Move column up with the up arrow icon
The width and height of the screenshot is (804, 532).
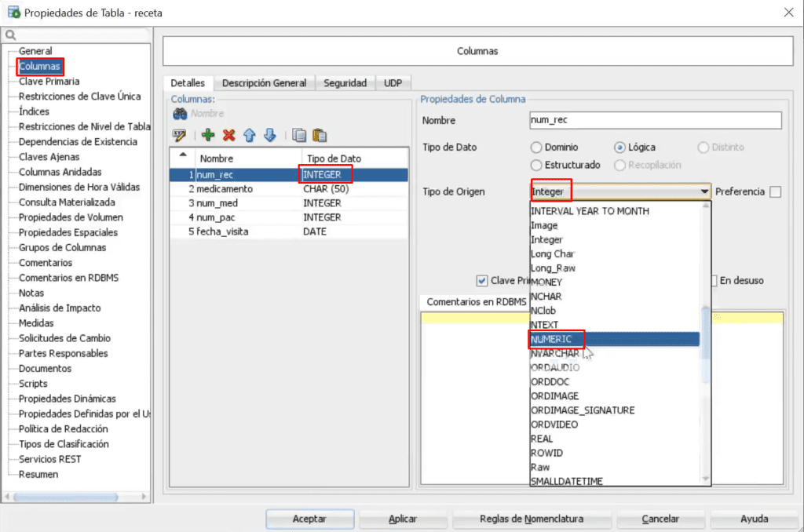[249, 135]
